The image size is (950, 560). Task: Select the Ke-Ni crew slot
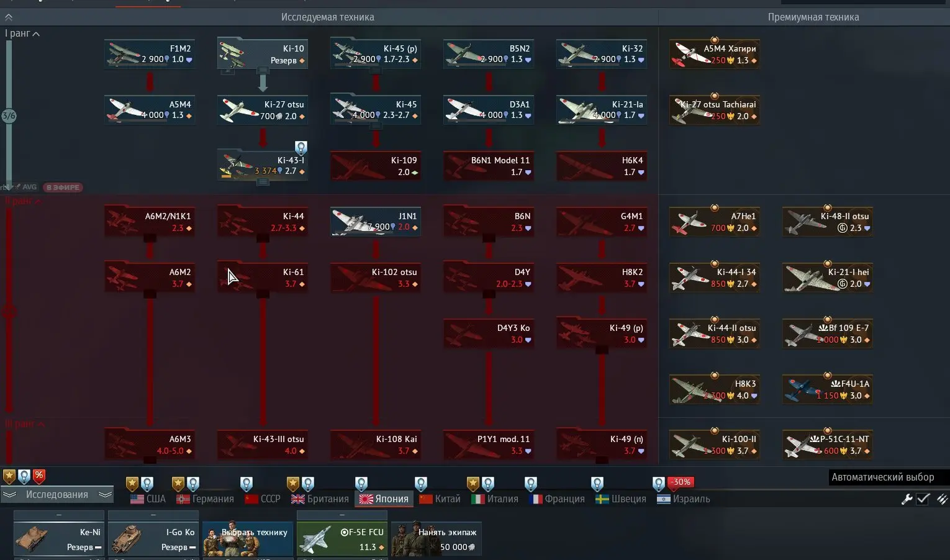click(x=59, y=538)
